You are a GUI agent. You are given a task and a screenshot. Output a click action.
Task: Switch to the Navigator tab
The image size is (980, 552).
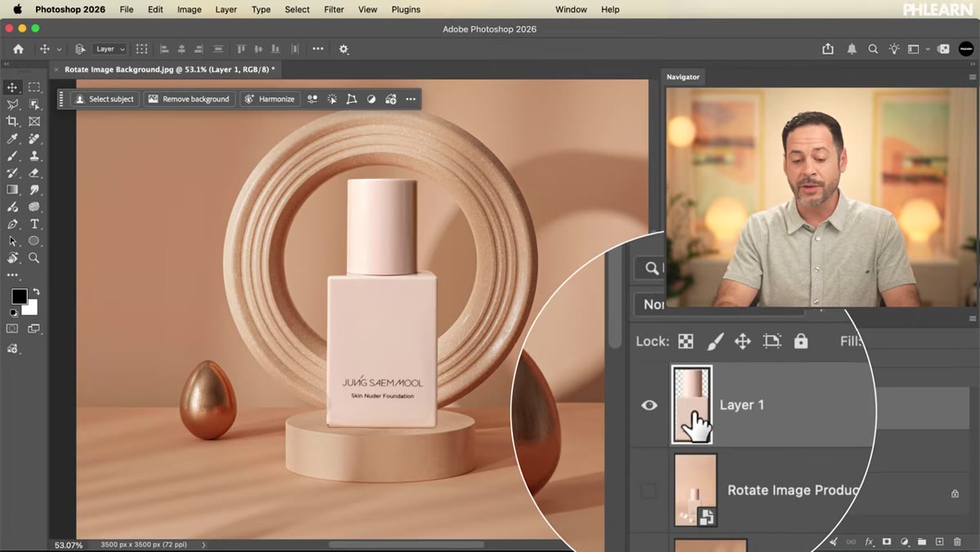pyautogui.click(x=683, y=77)
